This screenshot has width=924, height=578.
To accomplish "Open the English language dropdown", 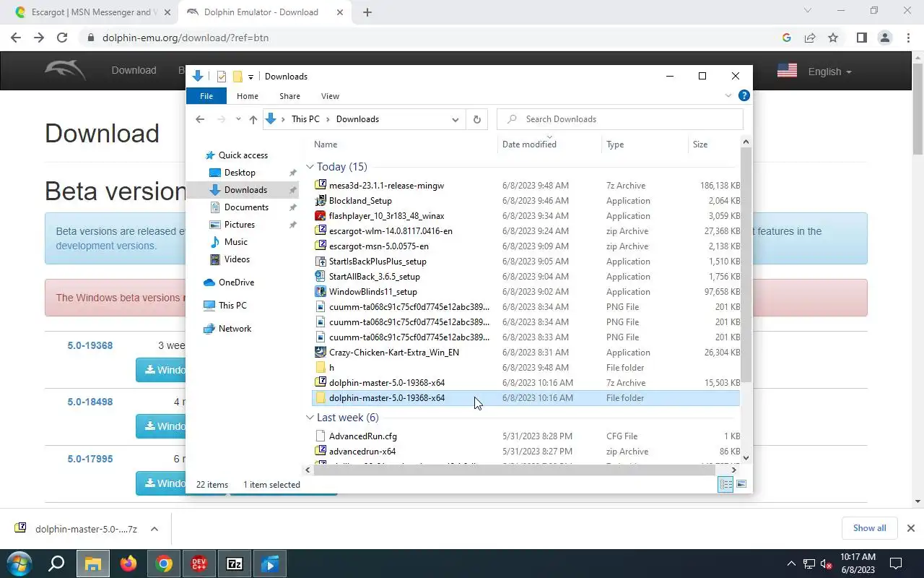I will (x=829, y=72).
